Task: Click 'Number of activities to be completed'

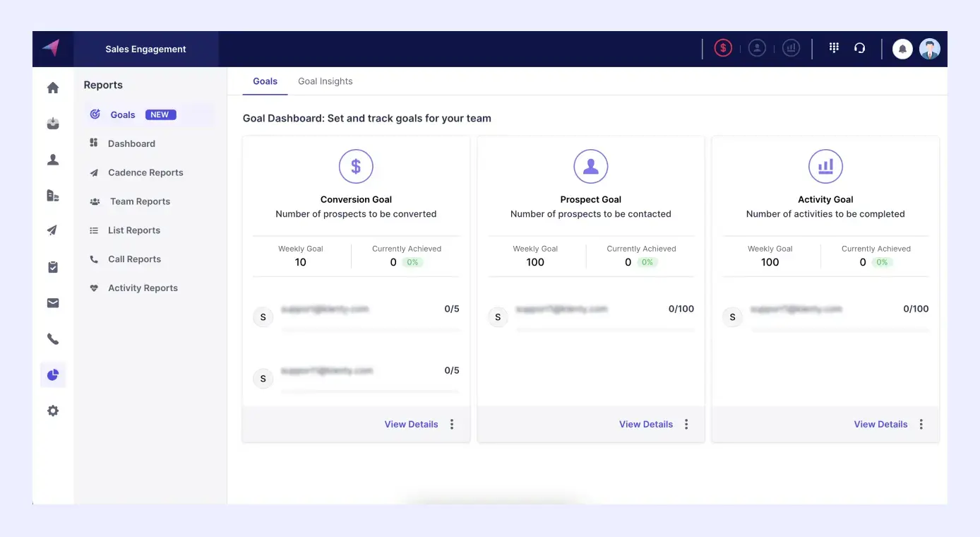Action: click(825, 214)
